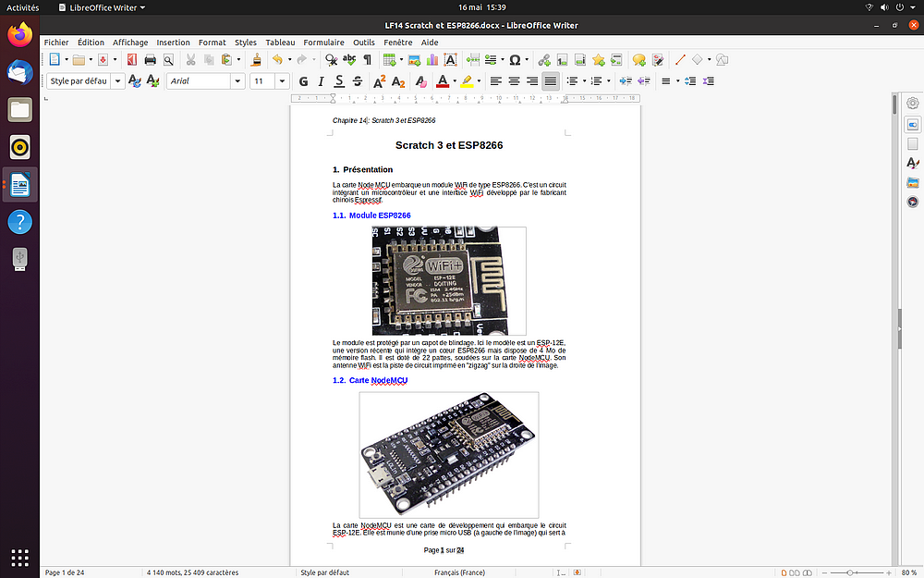The width and height of the screenshot is (924, 578).
Task: Open the Insertion menu
Action: click(174, 43)
